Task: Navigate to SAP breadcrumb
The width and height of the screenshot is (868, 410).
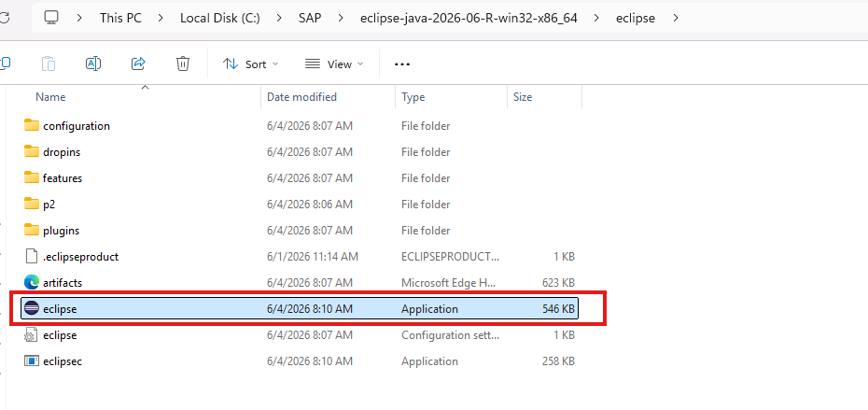Action: point(310,18)
